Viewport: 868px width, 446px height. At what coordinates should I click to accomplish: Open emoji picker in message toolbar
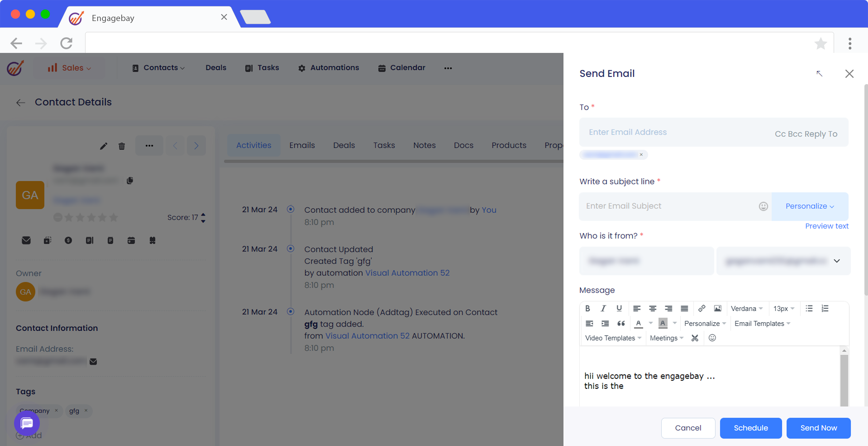click(712, 338)
